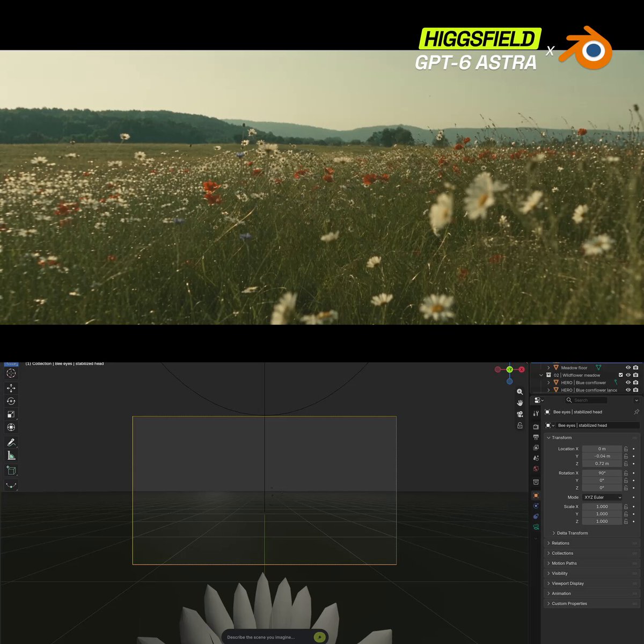The width and height of the screenshot is (644, 644).
Task: Hide Meadow floor with its eye icon
Action: 628,368
